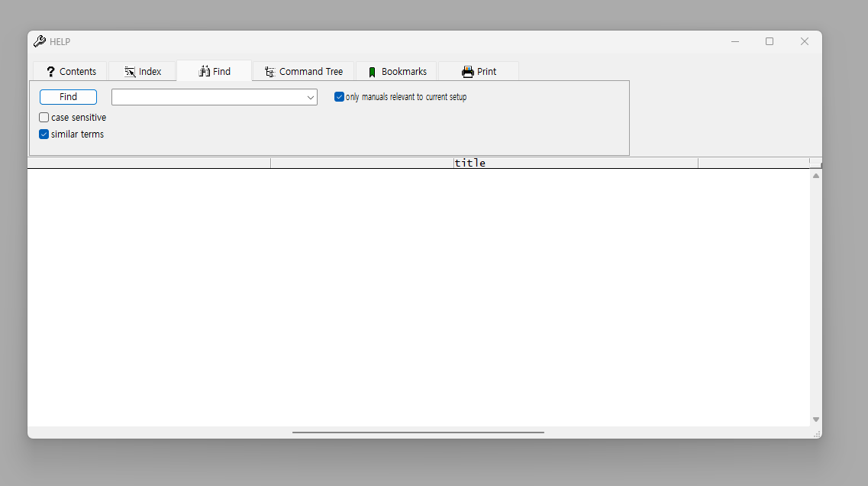This screenshot has height=486, width=868.
Task: Click the wrench icon in HELP title bar
Action: point(40,41)
